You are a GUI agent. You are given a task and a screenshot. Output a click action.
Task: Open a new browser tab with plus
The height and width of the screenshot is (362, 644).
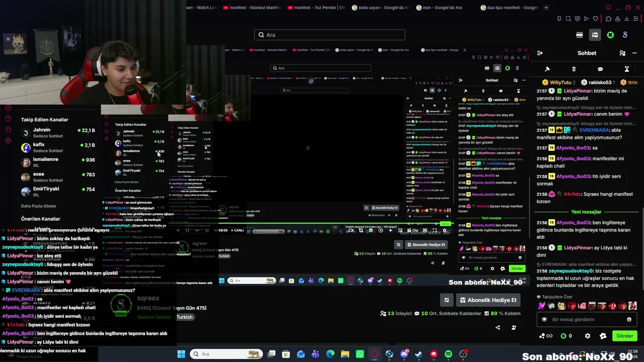pyautogui.click(x=546, y=8)
